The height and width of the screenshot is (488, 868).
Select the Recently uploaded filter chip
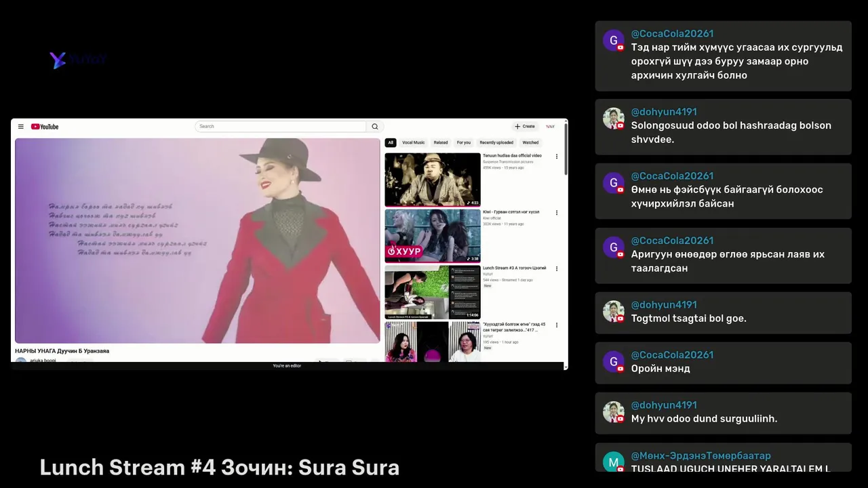(x=496, y=143)
